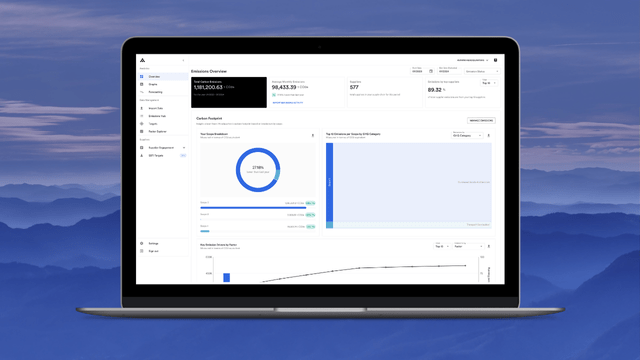
Task: Click the tall blue scope bar in the emissions chart
Action: tap(329, 182)
